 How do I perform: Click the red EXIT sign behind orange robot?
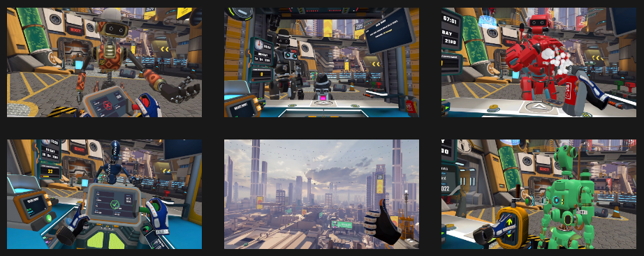[75, 29]
